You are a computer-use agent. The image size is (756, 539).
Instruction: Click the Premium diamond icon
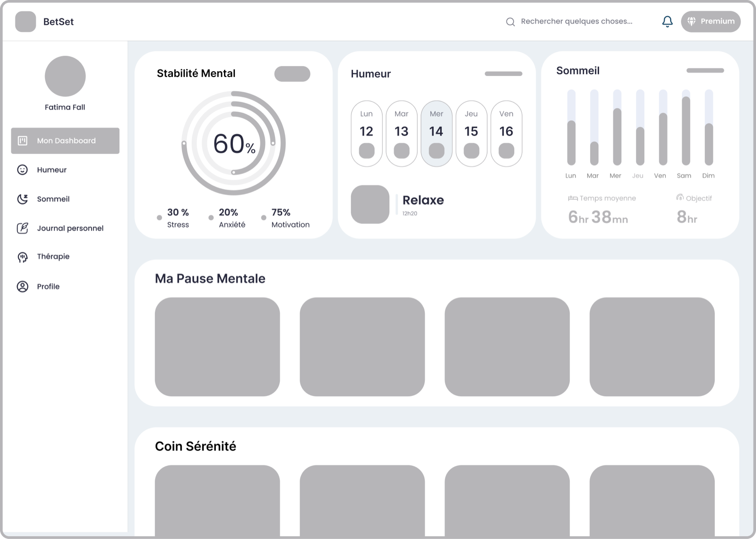tap(691, 22)
